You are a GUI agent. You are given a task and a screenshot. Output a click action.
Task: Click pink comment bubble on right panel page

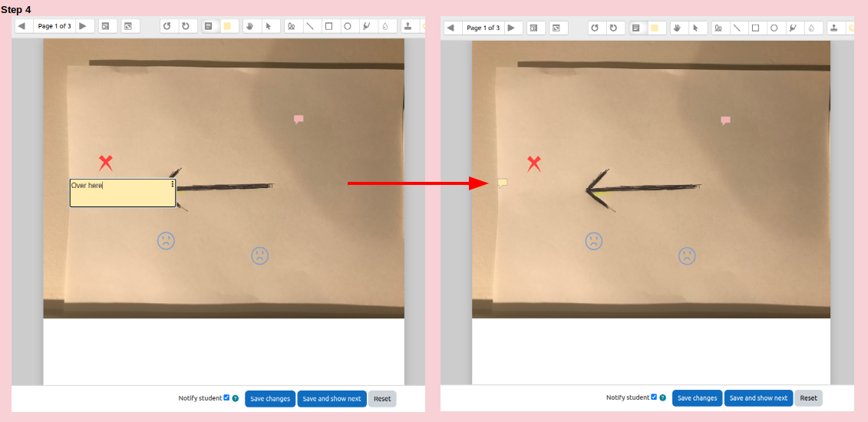(x=726, y=120)
